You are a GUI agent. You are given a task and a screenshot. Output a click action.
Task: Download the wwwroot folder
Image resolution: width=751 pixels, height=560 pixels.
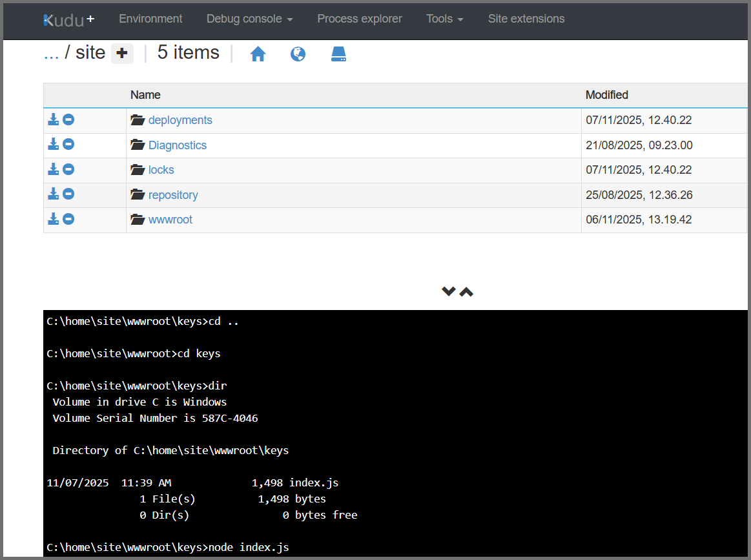54,219
